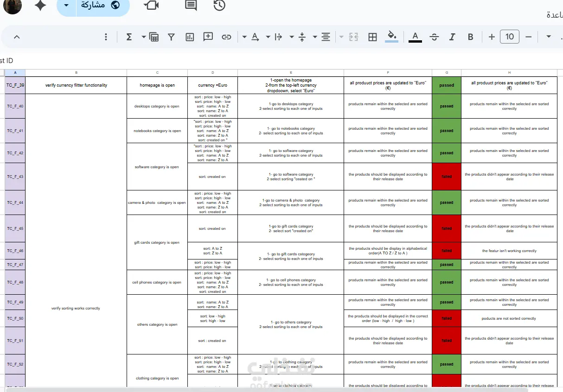This screenshot has height=392, width=563.
Task: Select the TC_F_39 test ID cell
Action: point(15,85)
